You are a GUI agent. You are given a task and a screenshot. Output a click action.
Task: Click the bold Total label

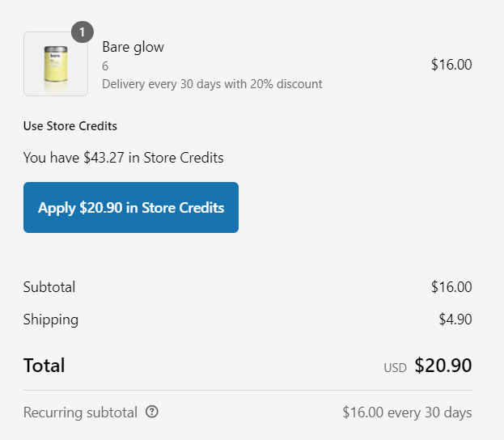click(44, 366)
